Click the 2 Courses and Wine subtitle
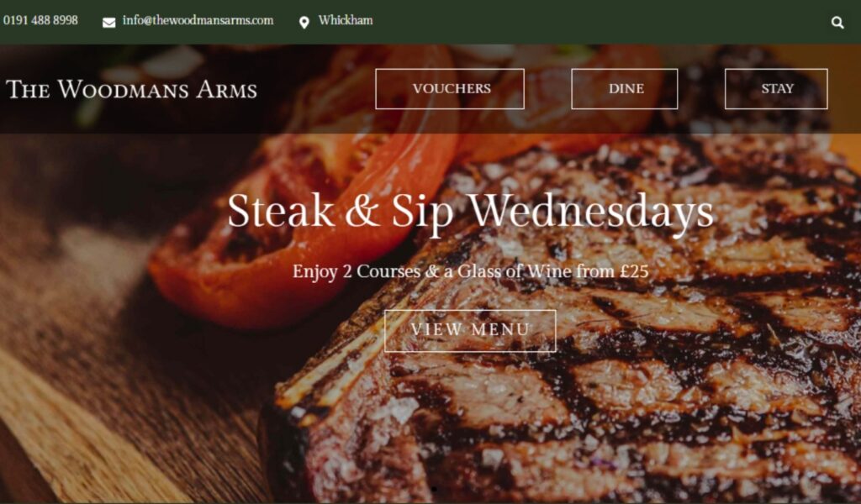The height and width of the screenshot is (504, 861). click(x=470, y=271)
